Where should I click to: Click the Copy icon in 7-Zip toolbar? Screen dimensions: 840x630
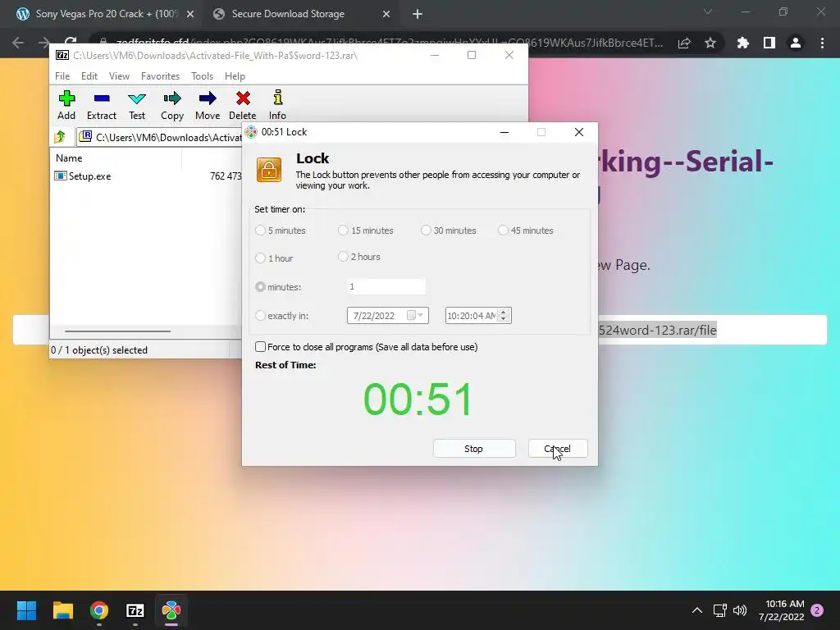172,98
